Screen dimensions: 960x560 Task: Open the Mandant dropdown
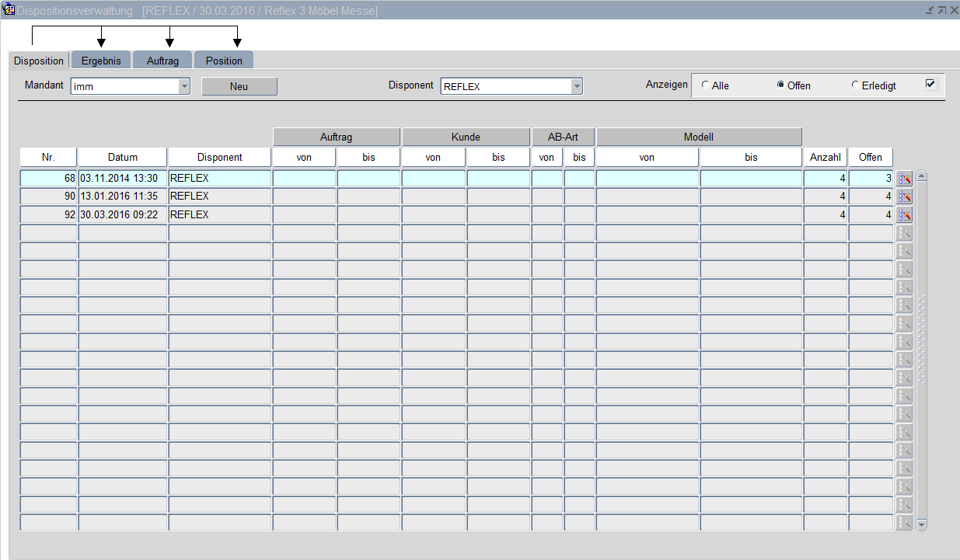[184, 87]
